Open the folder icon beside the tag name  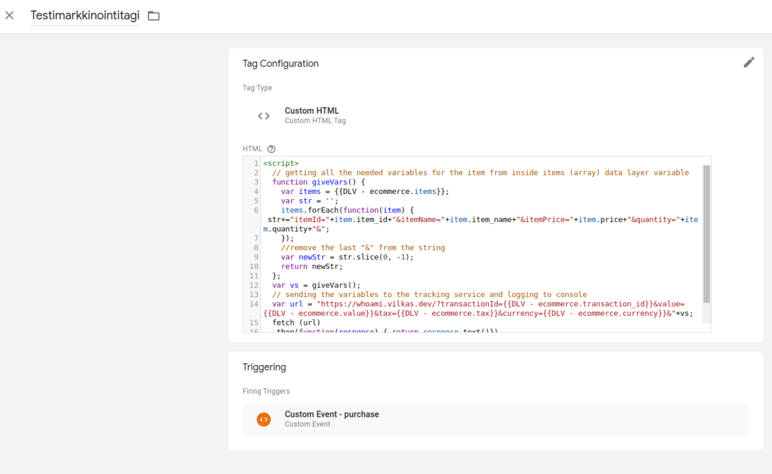pos(154,16)
